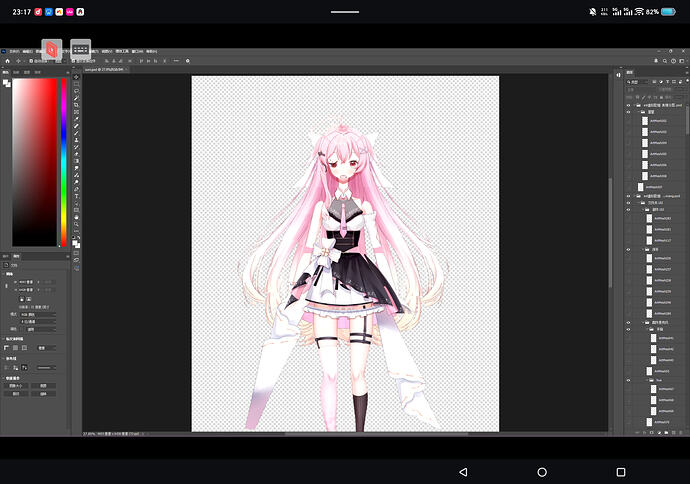Image resolution: width=690 pixels, height=484 pixels.
Task: Collapse the Rulers & Grids section in Properties
Action: pyautogui.click(x=4, y=339)
